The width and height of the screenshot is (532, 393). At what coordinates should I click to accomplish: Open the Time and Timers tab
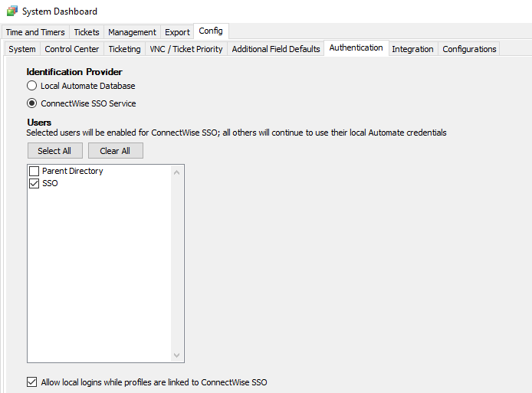tap(35, 32)
